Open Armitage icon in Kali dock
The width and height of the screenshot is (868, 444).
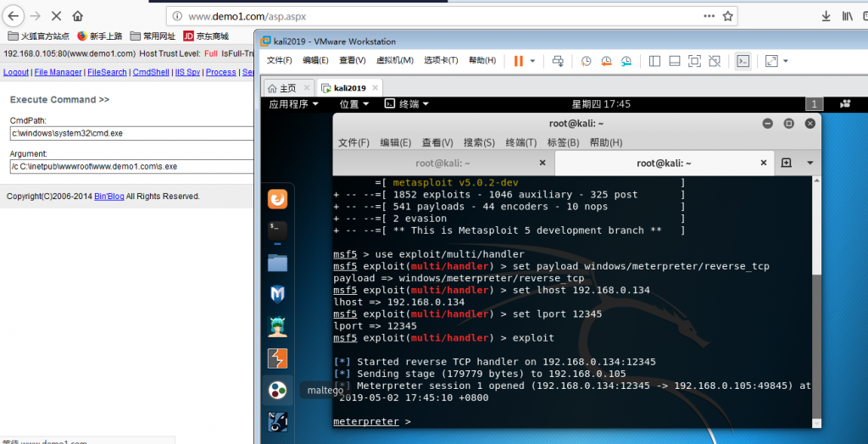point(277,326)
